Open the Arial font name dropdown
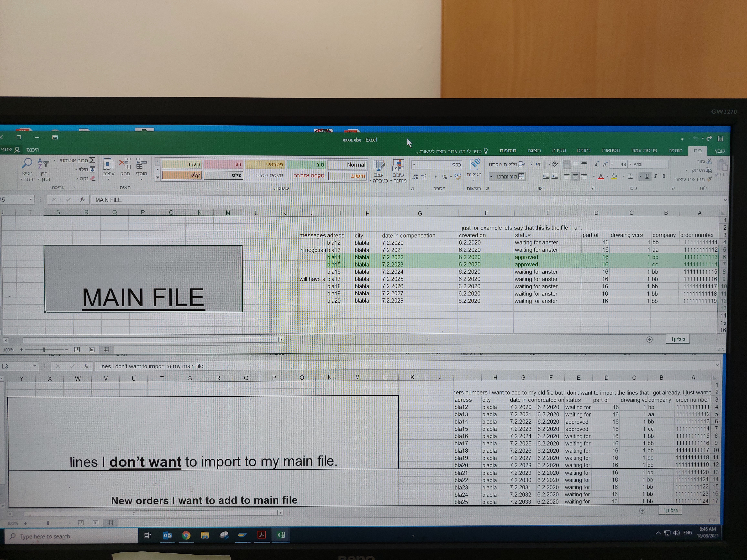The height and width of the screenshot is (560, 747). coord(630,164)
